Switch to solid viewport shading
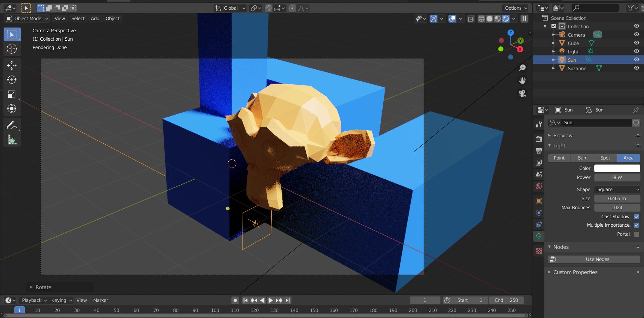The image size is (644, 318). 489,18
